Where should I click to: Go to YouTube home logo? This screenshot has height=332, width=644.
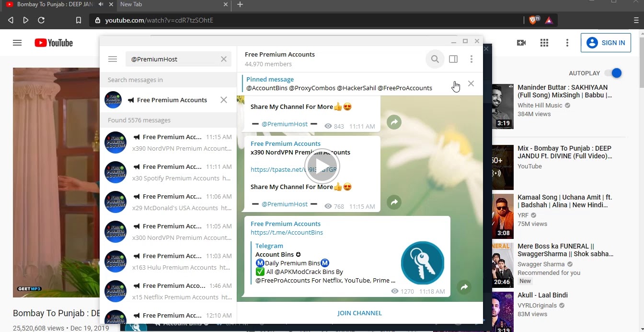point(54,43)
